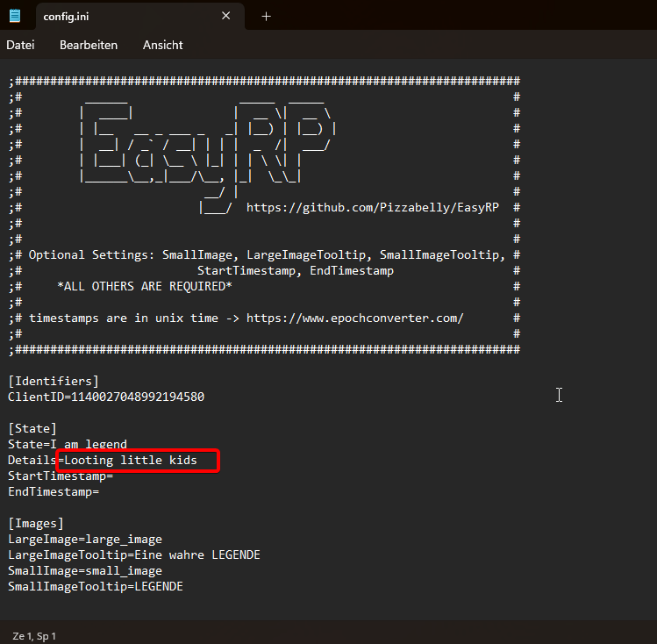657x644 pixels.
Task: Click the LargeImage=large_image line
Action: click(x=85, y=540)
